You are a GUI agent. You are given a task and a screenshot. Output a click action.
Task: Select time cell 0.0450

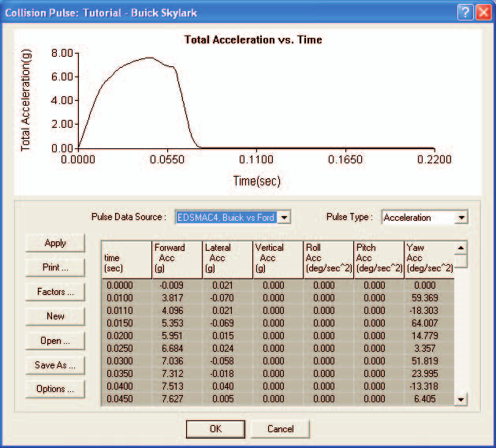[x=126, y=399]
